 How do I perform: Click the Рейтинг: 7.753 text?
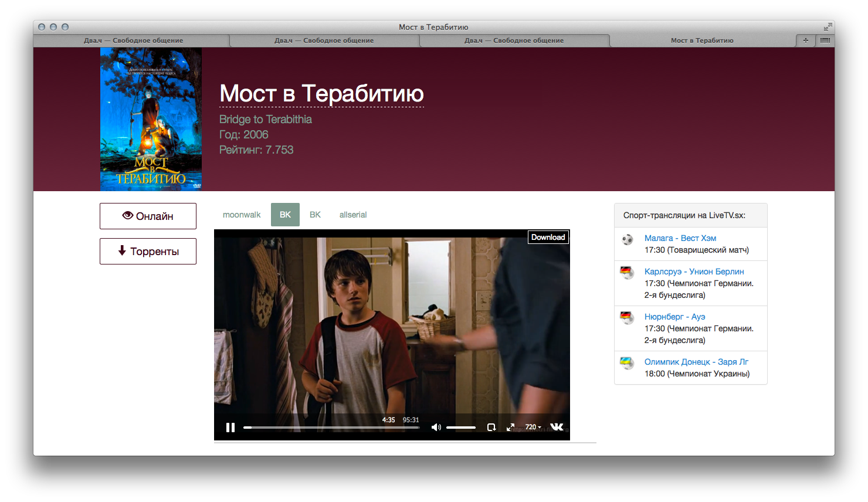pyautogui.click(x=256, y=150)
